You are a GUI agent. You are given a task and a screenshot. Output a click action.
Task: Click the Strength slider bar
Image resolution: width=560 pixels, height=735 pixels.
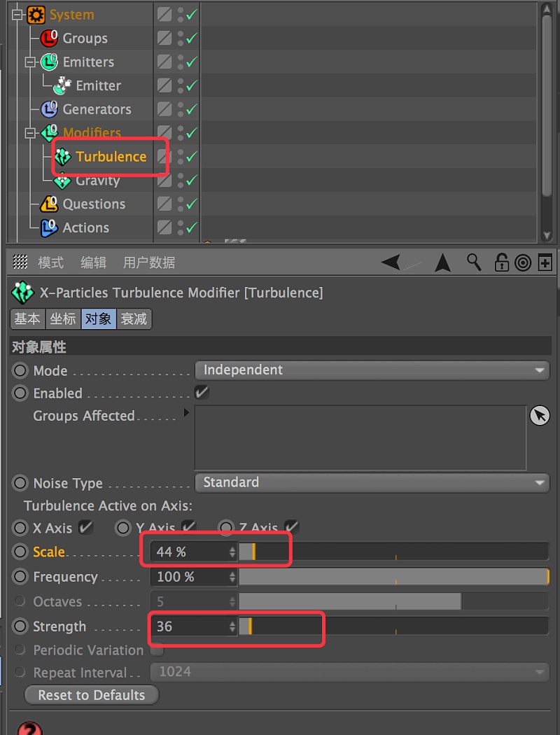pos(393,626)
